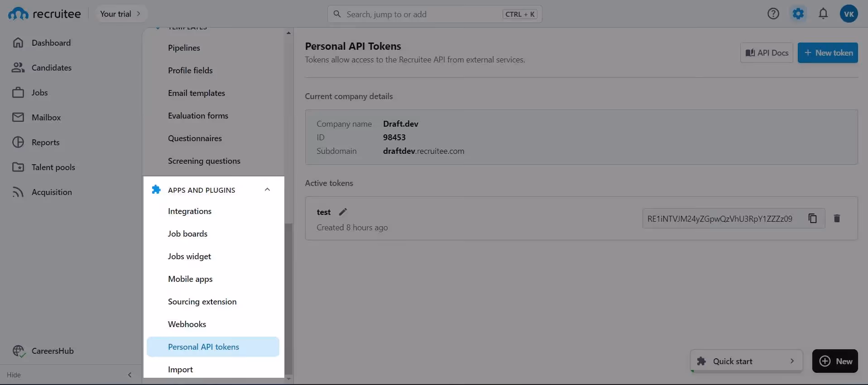Click the CareersHub globe icon
This screenshot has width=868, height=385.
pos(19,351)
